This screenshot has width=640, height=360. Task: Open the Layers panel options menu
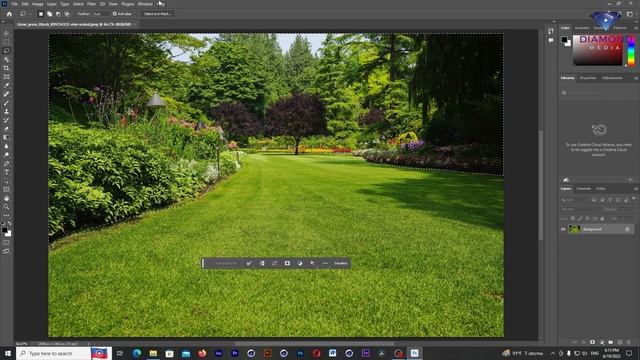point(636,189)
